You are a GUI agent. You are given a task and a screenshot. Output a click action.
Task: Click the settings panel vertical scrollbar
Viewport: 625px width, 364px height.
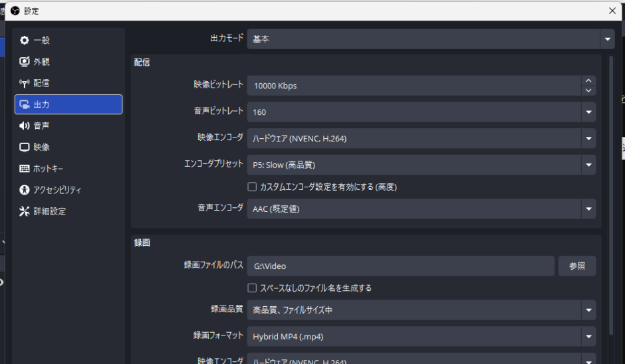point(611,195)
